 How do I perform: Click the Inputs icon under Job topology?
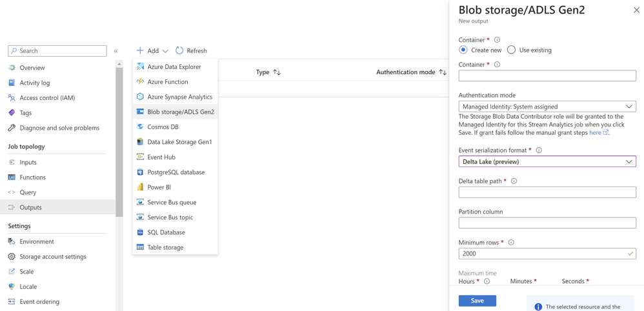[12, 163]
